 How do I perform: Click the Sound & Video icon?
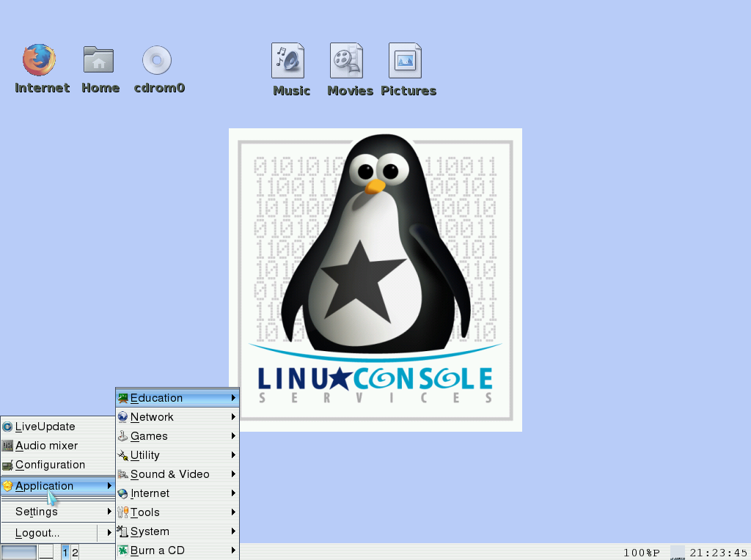pos(123,474)
